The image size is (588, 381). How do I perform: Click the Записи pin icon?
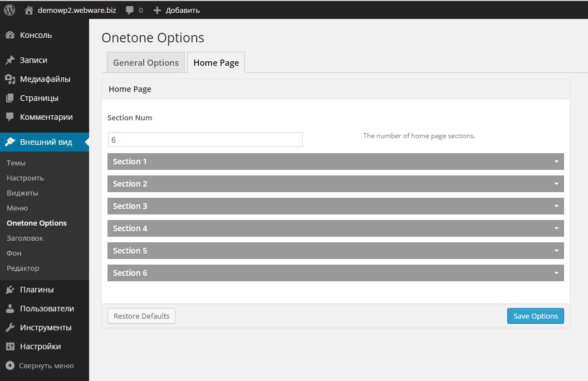[x=10, y=60]
